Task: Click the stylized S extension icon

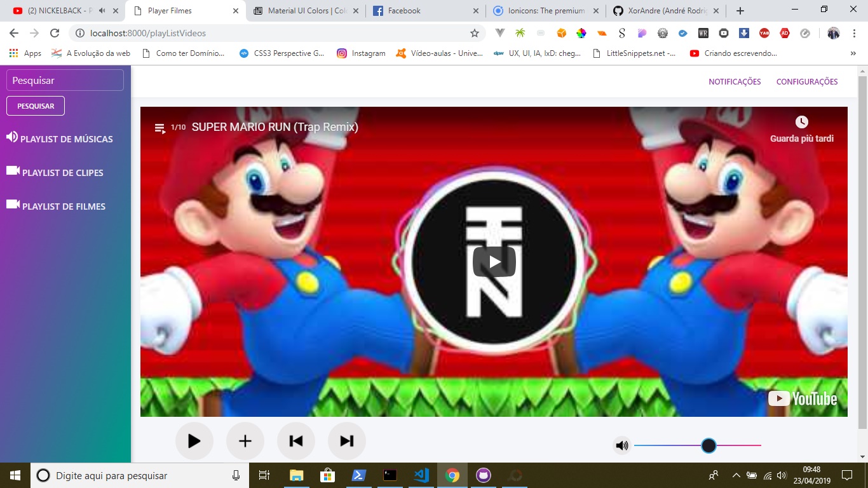Action: 622,33
